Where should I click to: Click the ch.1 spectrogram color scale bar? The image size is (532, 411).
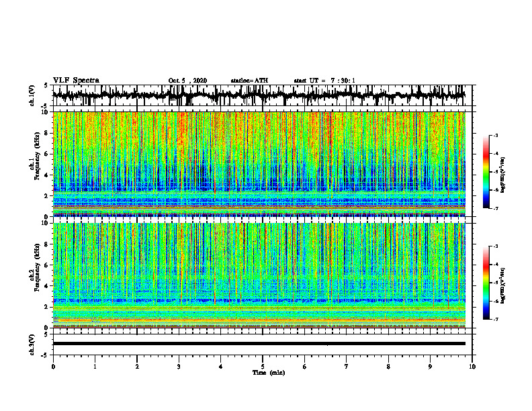pos(486,172)
